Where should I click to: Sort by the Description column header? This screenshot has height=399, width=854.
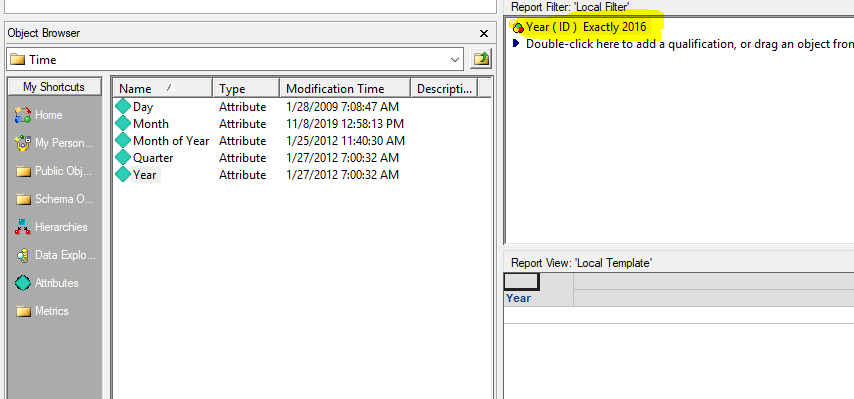[x=444, y=88]
